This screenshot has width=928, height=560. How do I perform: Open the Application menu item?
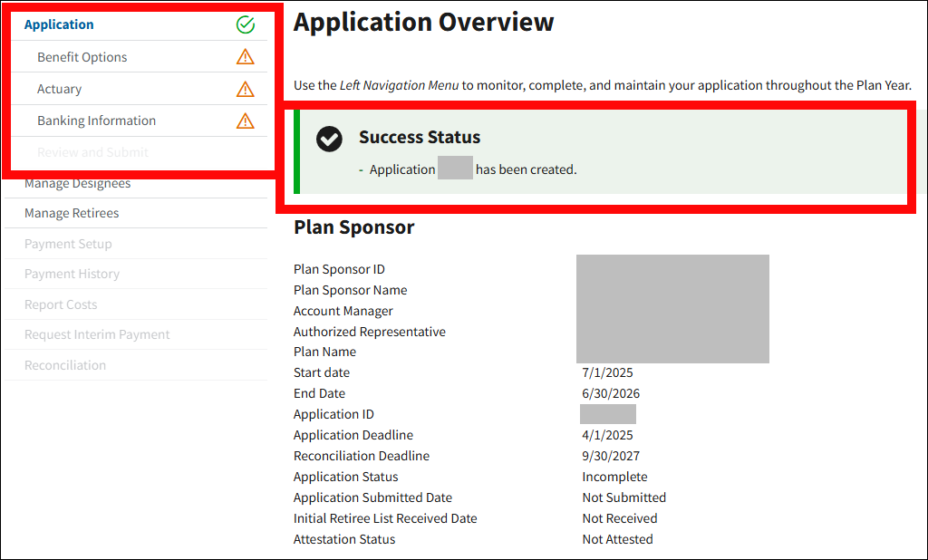(59, 25)
